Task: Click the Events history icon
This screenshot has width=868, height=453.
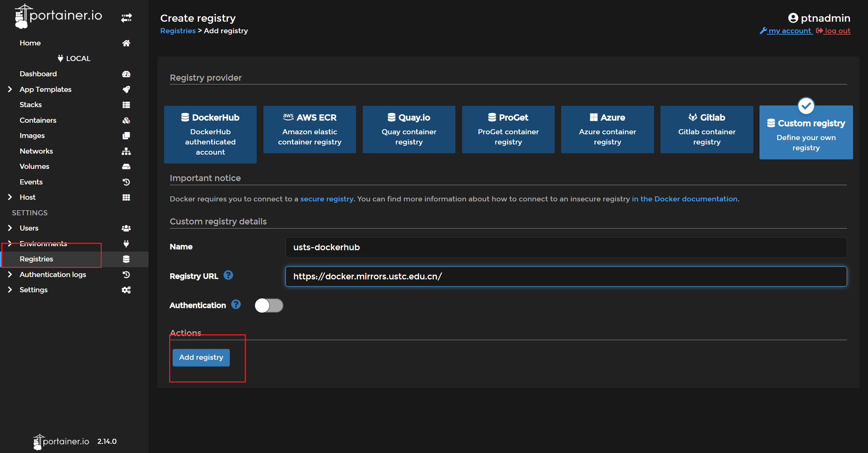Action: tap(126, 182)
